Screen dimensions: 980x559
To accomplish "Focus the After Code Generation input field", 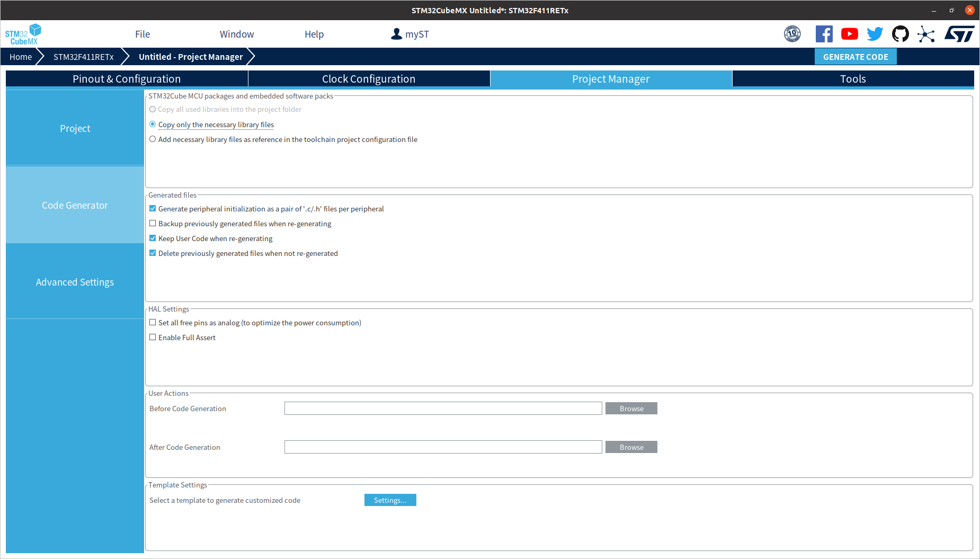I will click(x=443, y=447).
